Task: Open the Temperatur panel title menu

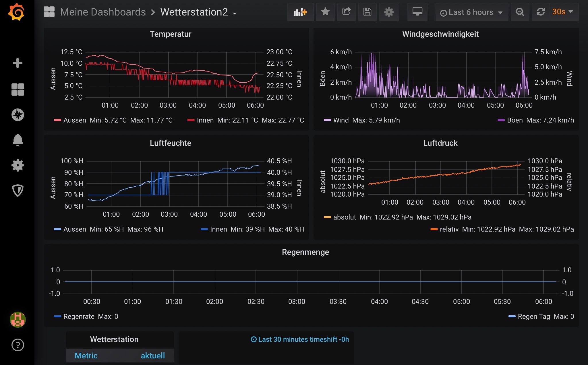Action: [x=170, y=34]
